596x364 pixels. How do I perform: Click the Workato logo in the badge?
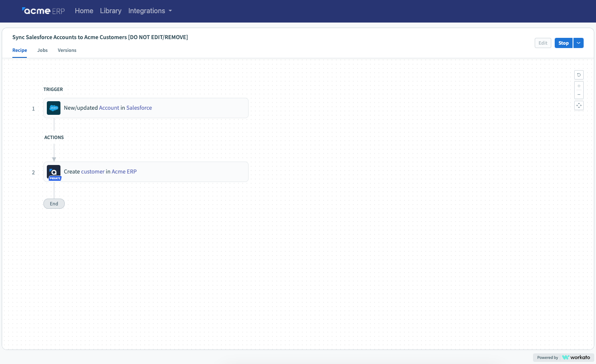(576, 357)
